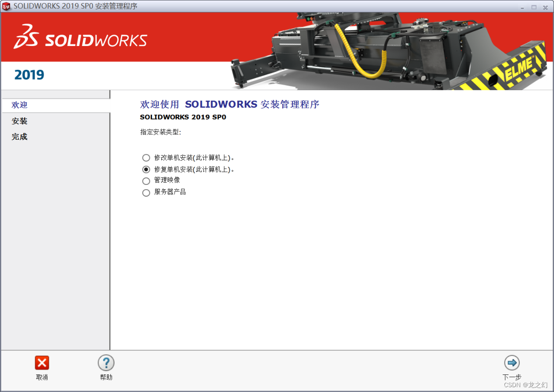This screenshot has width=554, height=392.
Task: Choose the 管理映像 radio option
Action: click(x=146, y=181)
